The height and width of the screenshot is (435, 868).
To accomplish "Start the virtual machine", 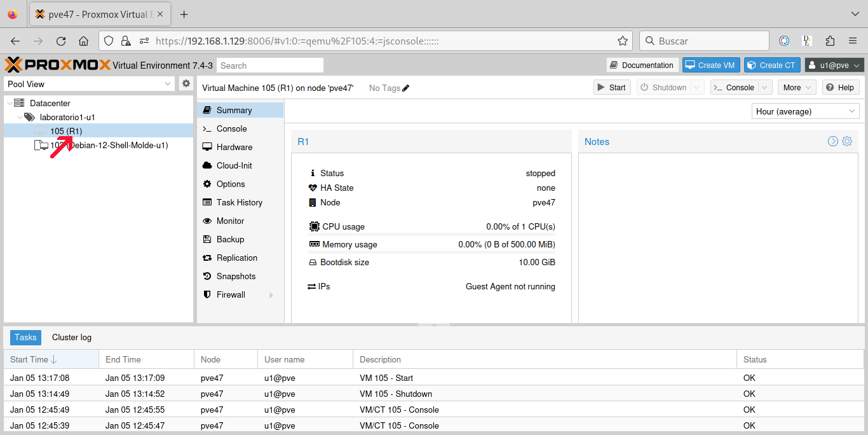I will [611, 88].
